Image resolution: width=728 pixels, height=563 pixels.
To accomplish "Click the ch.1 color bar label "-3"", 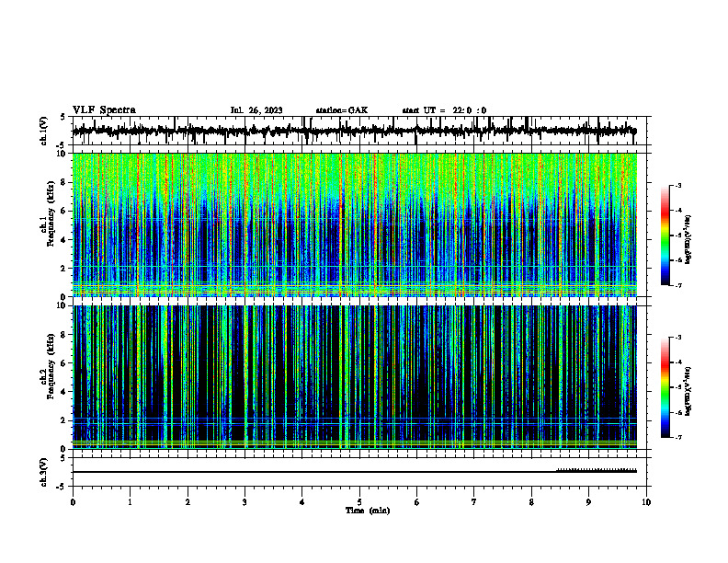I will point(678,186).
